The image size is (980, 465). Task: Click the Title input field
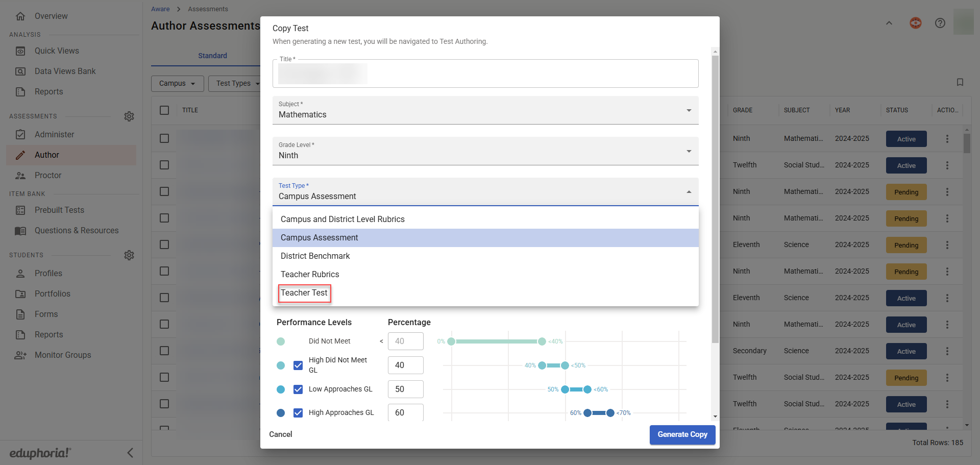coord(485,74)
